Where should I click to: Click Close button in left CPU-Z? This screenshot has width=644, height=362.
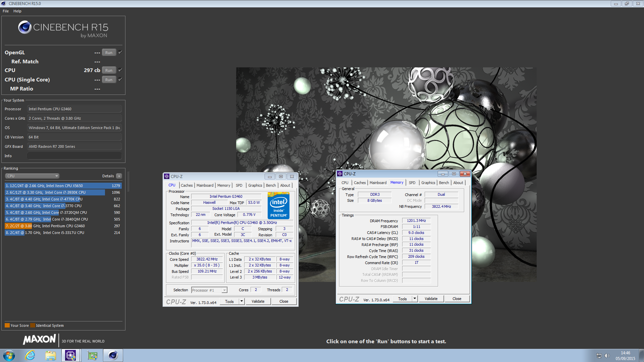[284, 301]
